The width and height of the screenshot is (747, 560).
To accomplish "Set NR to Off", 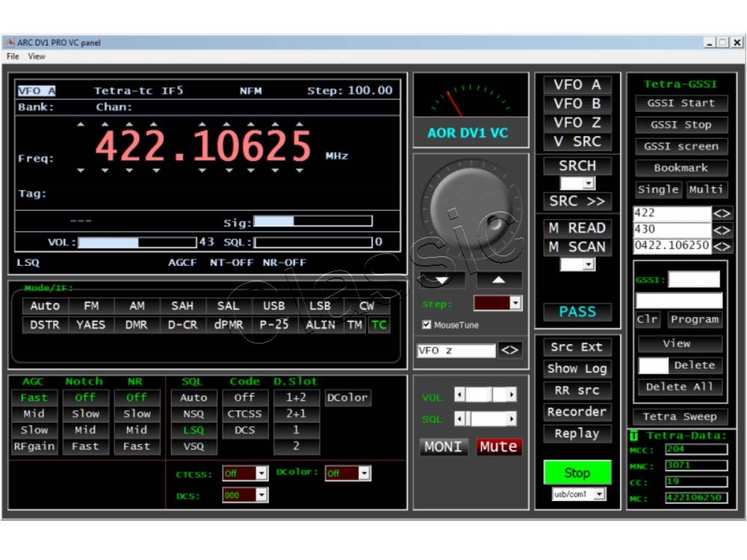I will pos(137,398).
